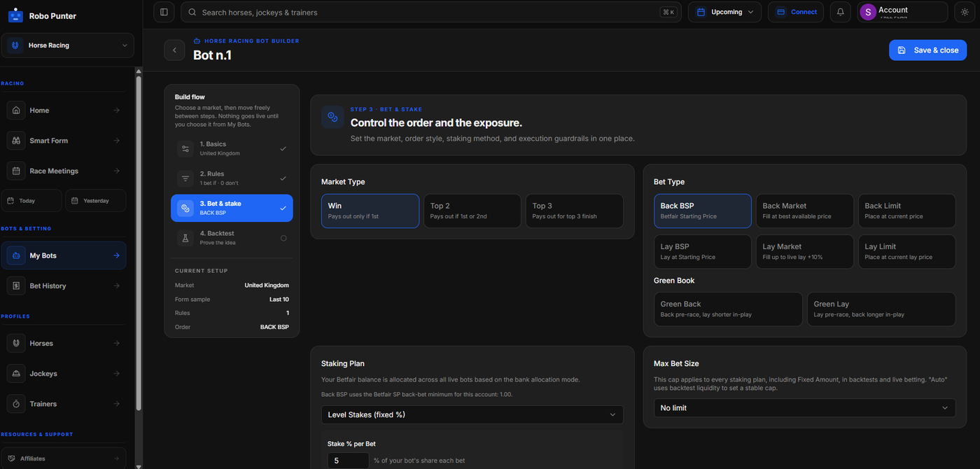
Task: Select the Win market type
Action: coord(370,211)
